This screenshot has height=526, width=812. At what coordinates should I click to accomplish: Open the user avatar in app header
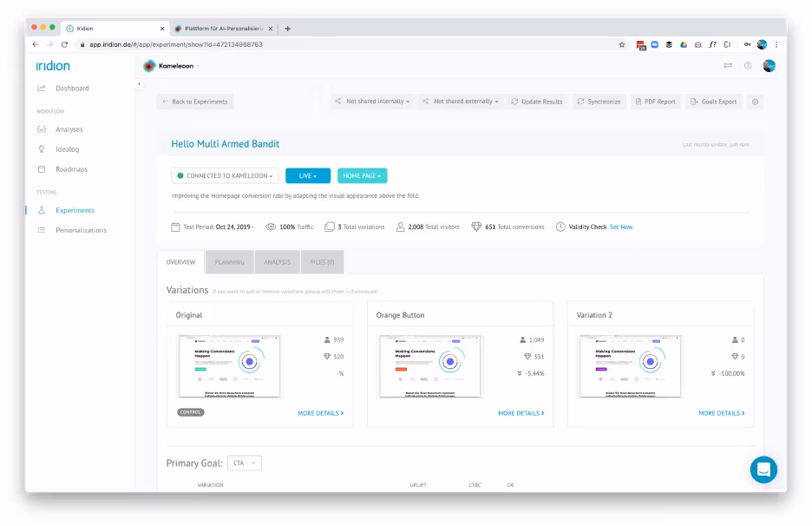pos(769,66)
